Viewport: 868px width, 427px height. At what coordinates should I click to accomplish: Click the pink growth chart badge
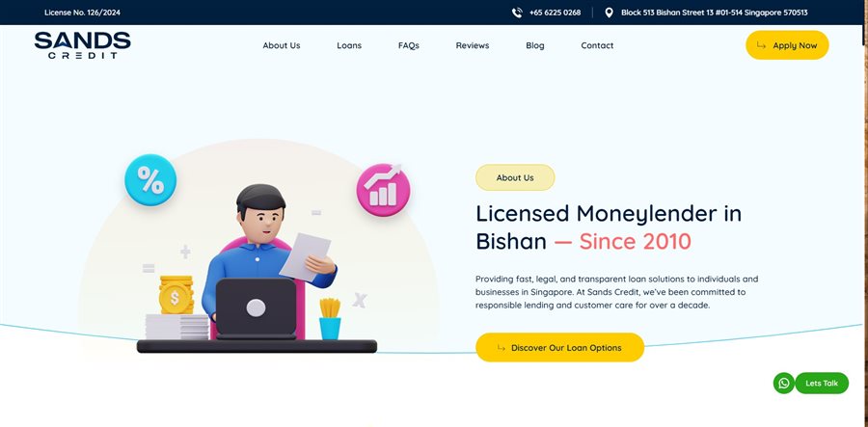point(383,190)
